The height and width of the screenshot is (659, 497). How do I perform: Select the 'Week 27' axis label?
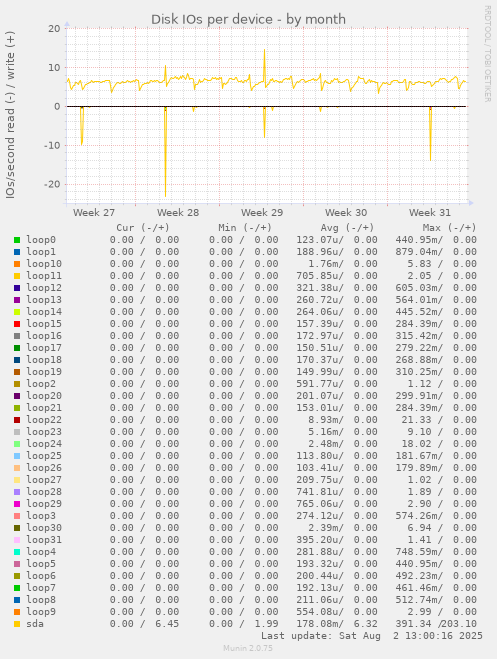[94, 212]
